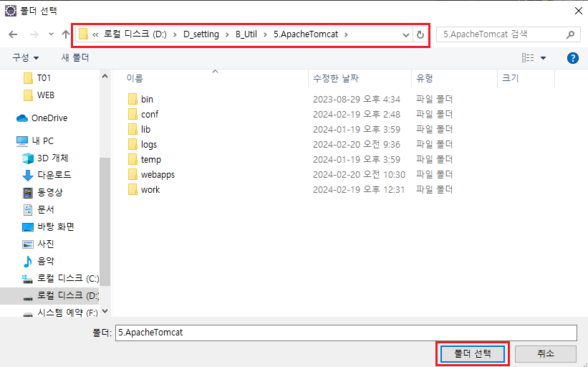Go back to the previous folder

(x=13, y=34)
